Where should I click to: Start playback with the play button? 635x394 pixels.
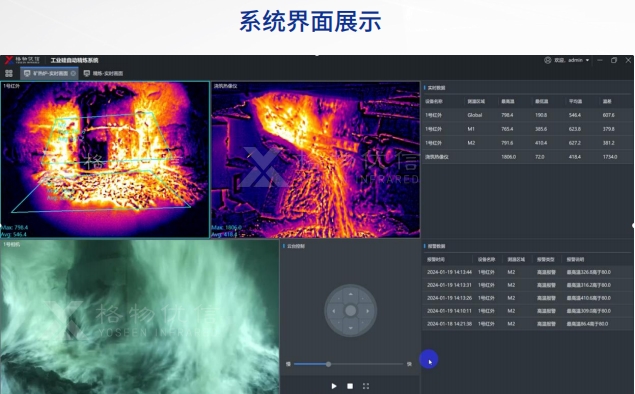point(334,386)
